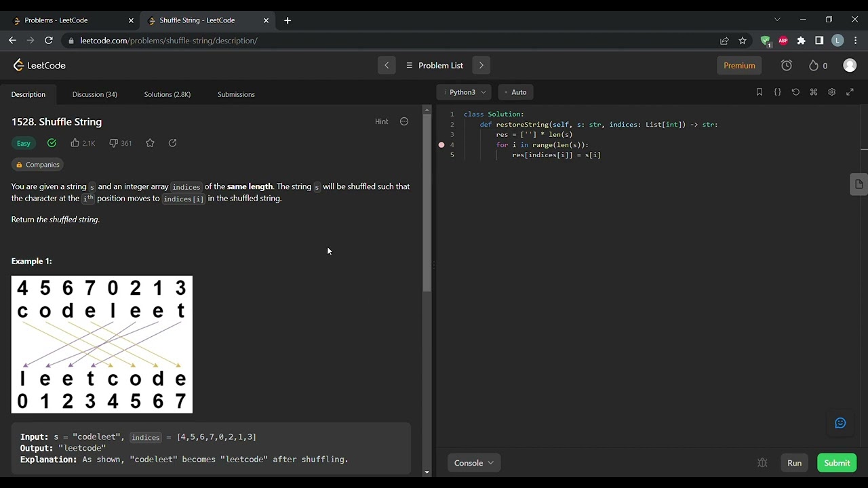Click the browser address bar URL
Viewport: 868px width, 488px height.
tap(169, 41)
